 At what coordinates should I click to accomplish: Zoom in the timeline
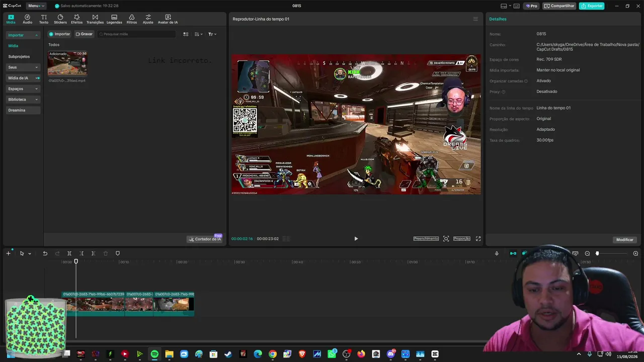click(635, 253)
